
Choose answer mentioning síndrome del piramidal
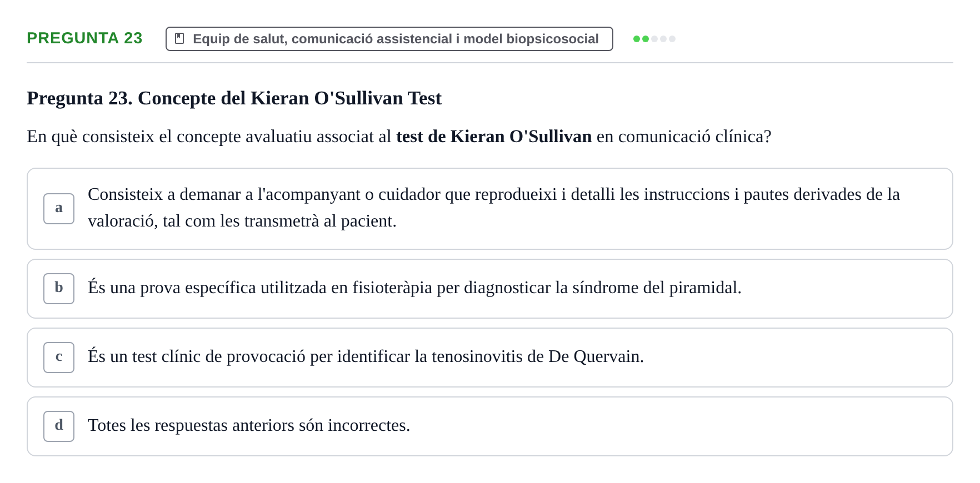(x=490, y=289)
